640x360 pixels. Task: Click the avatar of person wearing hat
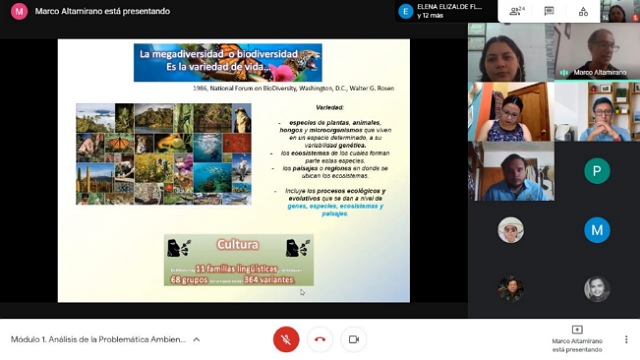click(x=511, y=230)
